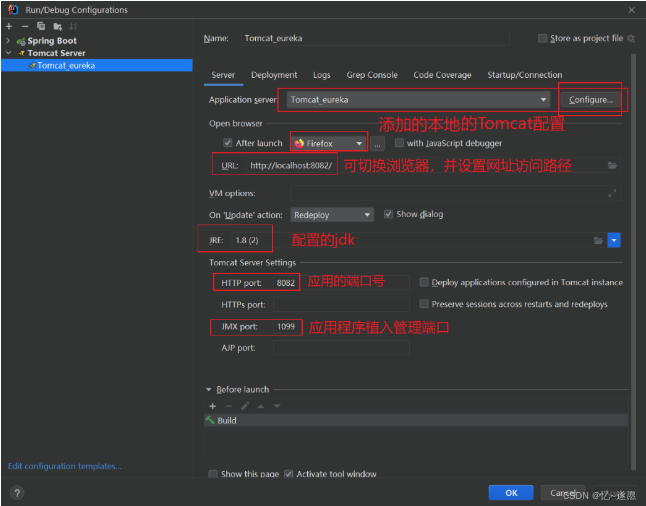Click the HTTPs port field

pyautogui.click(x=341, y=305)
